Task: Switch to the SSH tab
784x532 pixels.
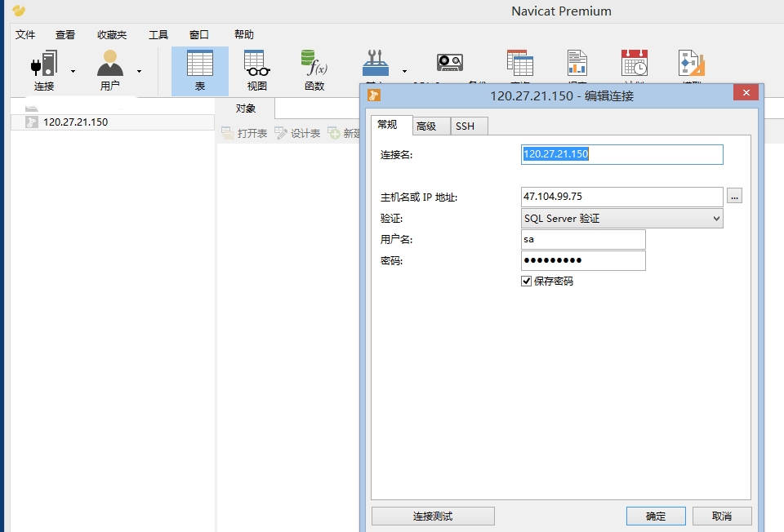Action: coord(465,126)
